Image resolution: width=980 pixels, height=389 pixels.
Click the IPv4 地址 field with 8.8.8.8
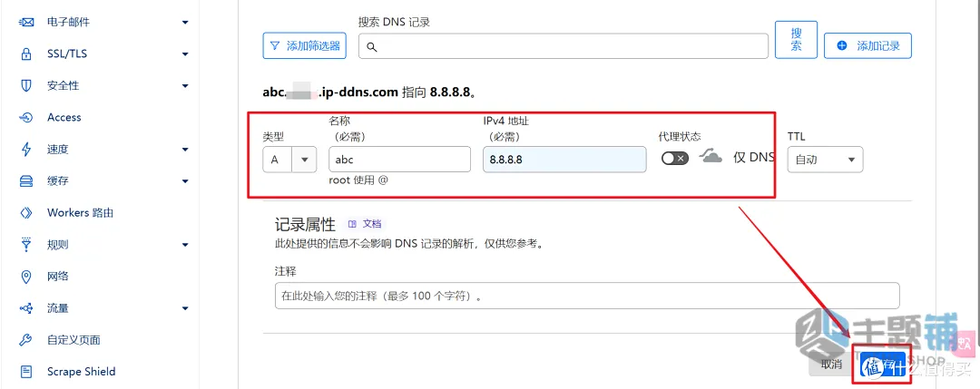click(564, 160)
